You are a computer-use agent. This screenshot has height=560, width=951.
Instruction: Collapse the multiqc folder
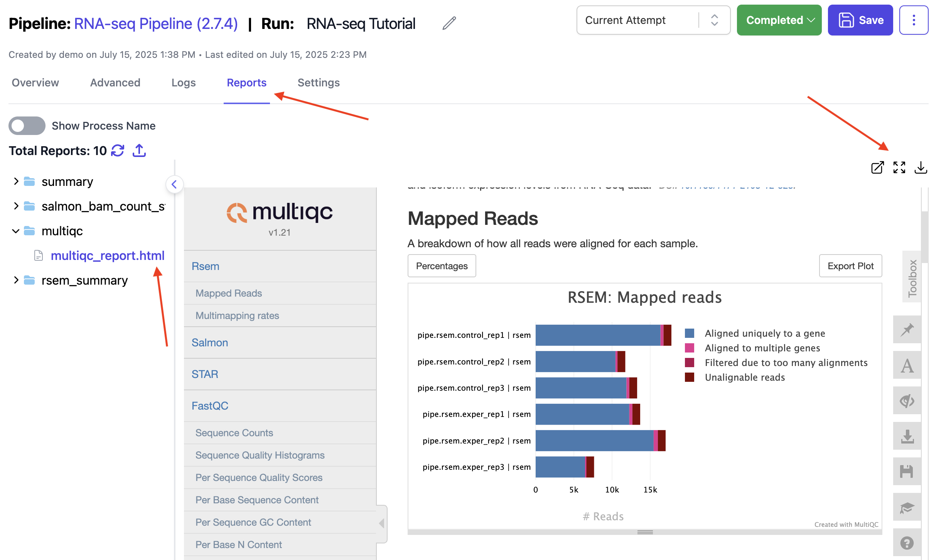click(16, 231)
